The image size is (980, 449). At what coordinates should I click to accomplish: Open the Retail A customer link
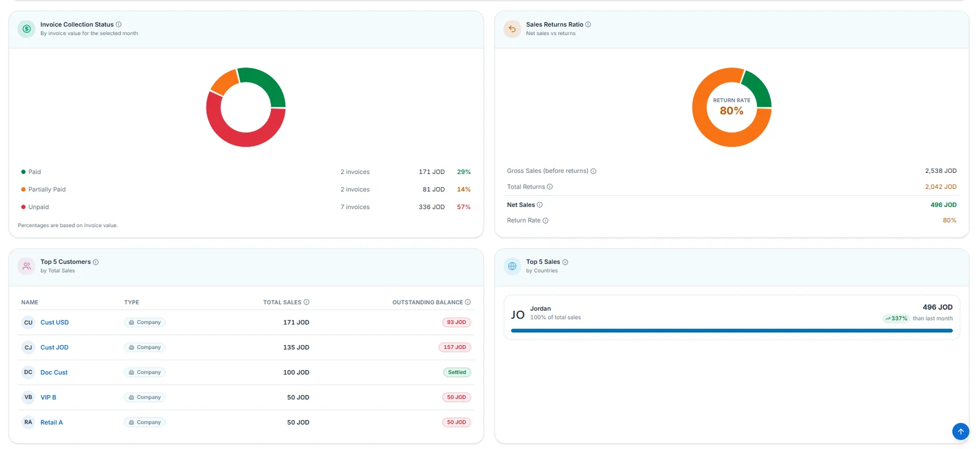(x=51, y=422)
